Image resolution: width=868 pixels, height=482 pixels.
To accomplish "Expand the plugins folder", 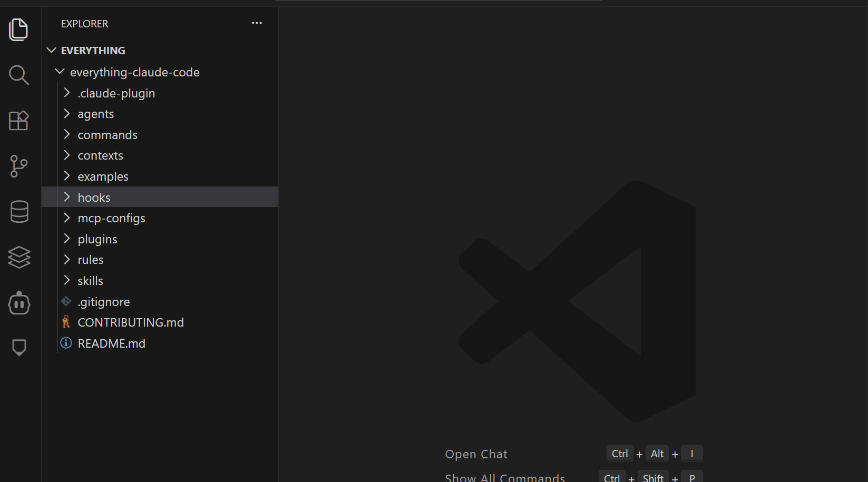I will (x=160, y=239).
